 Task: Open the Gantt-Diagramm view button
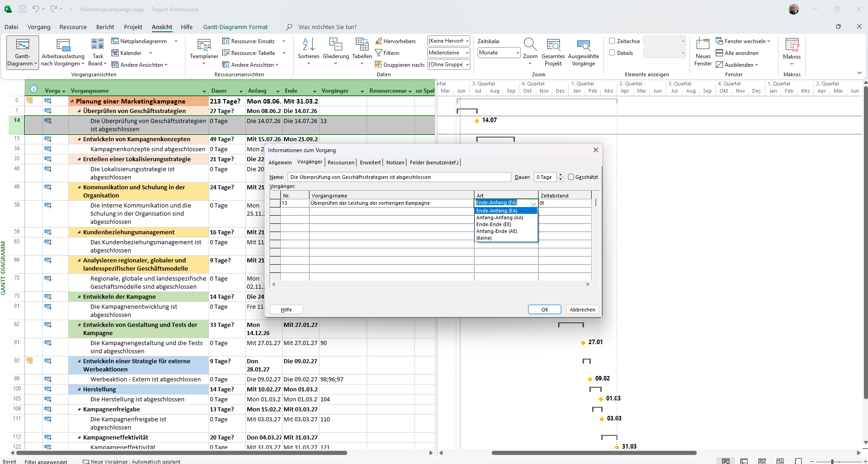pos(22,53)
